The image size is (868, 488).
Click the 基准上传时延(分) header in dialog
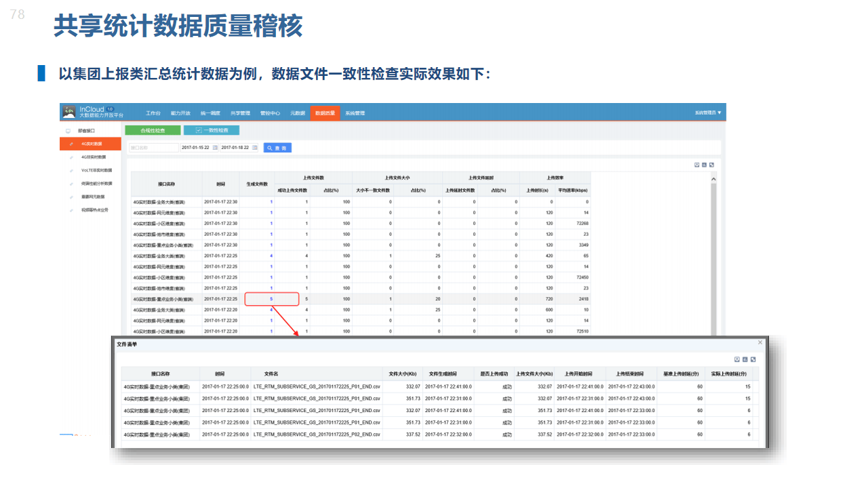[681, 373]
